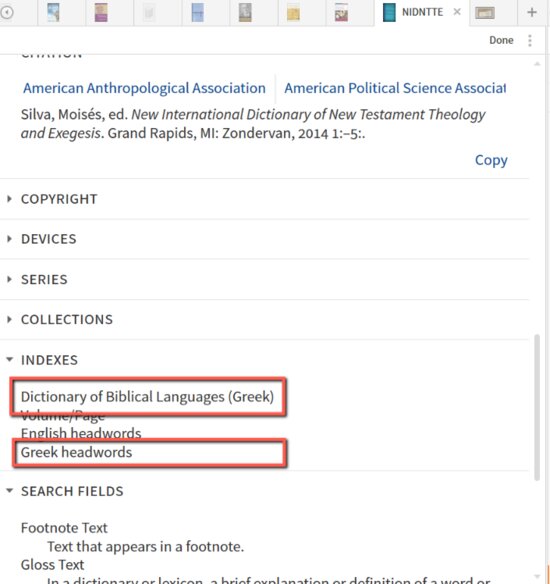Open the faded gray document tab
The width and height of the screenshot is (550, 584).
coord(149,13)
